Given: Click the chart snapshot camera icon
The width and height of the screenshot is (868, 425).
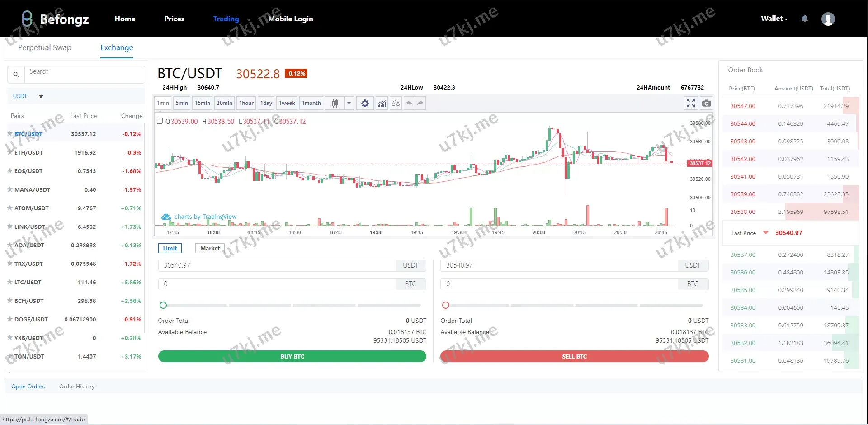Looking at the screenshot, I should 706,104.
